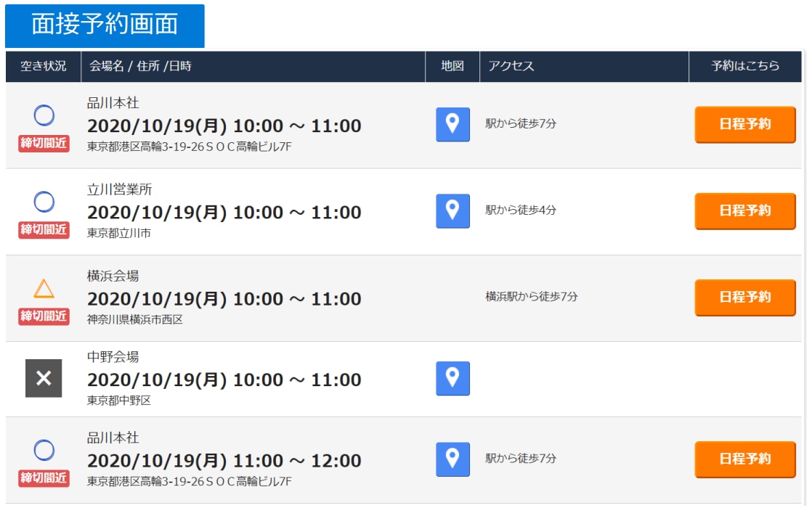This screenshot has height=508, width=812.
Task: Click the 締切間近 badge on 横浜会場 row
Action: (x=44, y=316)
